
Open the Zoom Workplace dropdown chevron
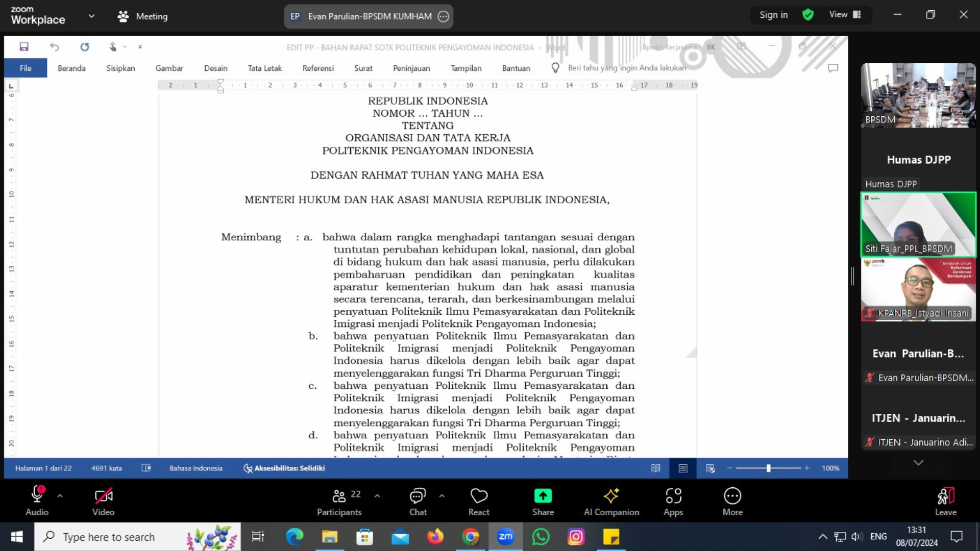point(91,16)
